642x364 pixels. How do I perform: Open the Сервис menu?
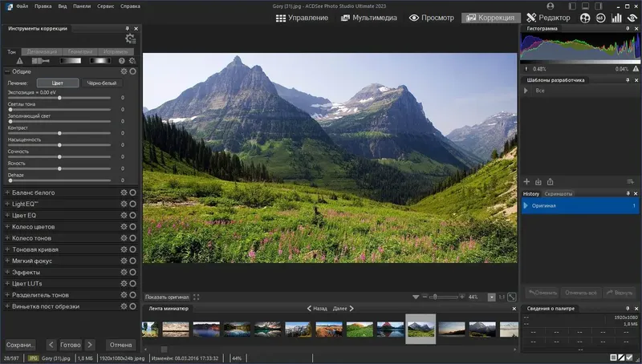point(106,6)
